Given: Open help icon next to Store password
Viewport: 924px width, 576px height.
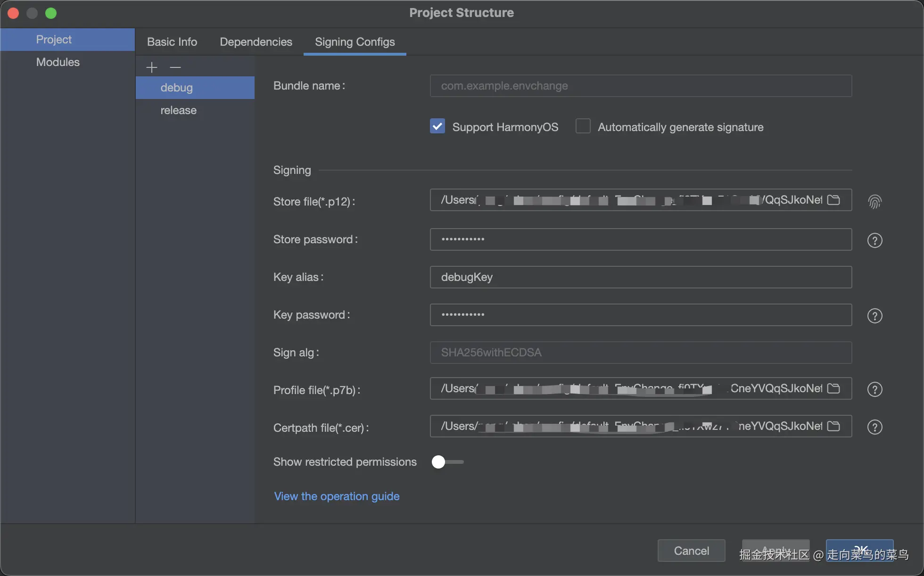Looking at the screenshot, I should pos(874,240).
